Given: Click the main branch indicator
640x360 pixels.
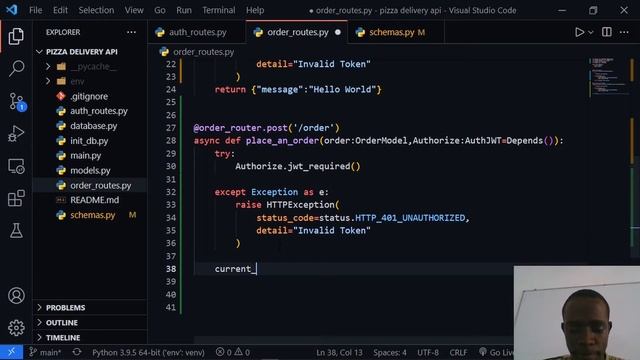Looking at the screenshot, I should click(x=45, y=352).
